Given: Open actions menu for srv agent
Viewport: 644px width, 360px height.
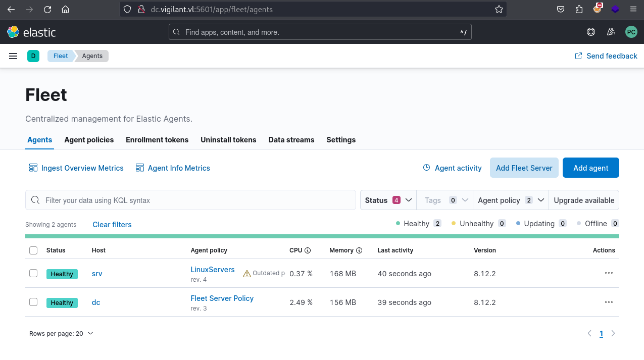Looking at the screenshot, I should tap(609, 273).
